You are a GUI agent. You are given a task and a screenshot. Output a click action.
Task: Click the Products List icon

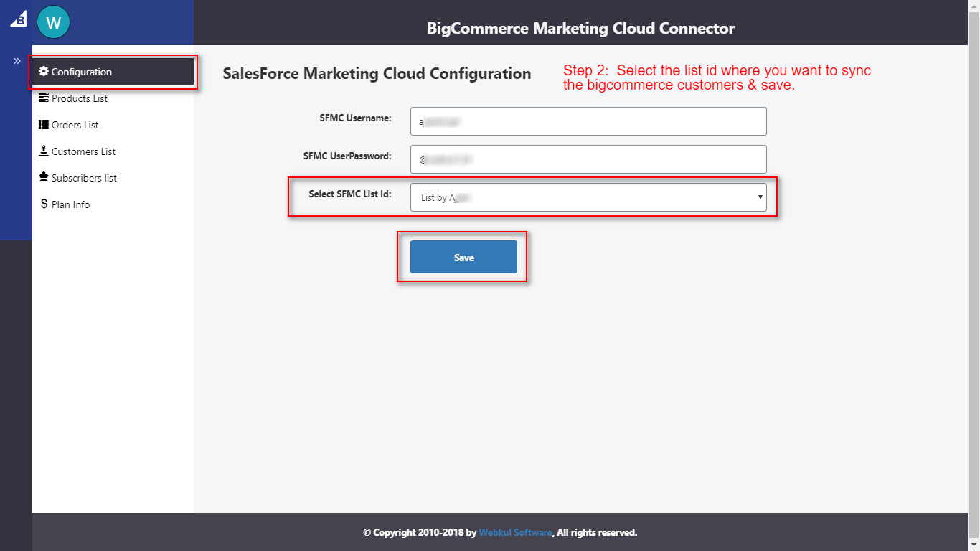(44, 98)
